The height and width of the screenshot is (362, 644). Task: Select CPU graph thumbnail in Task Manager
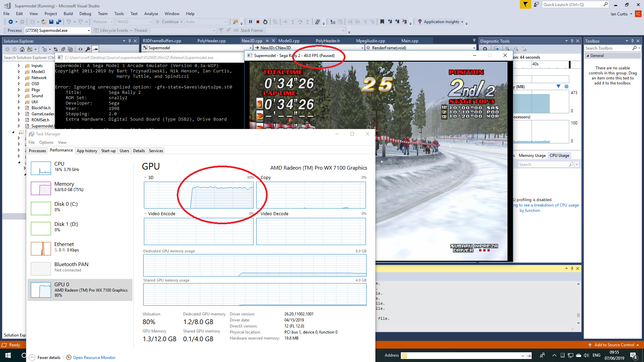point(41,168)
